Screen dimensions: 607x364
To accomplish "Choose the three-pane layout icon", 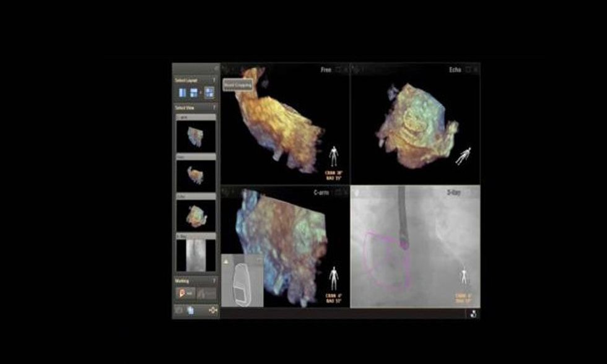I will 193,92.
